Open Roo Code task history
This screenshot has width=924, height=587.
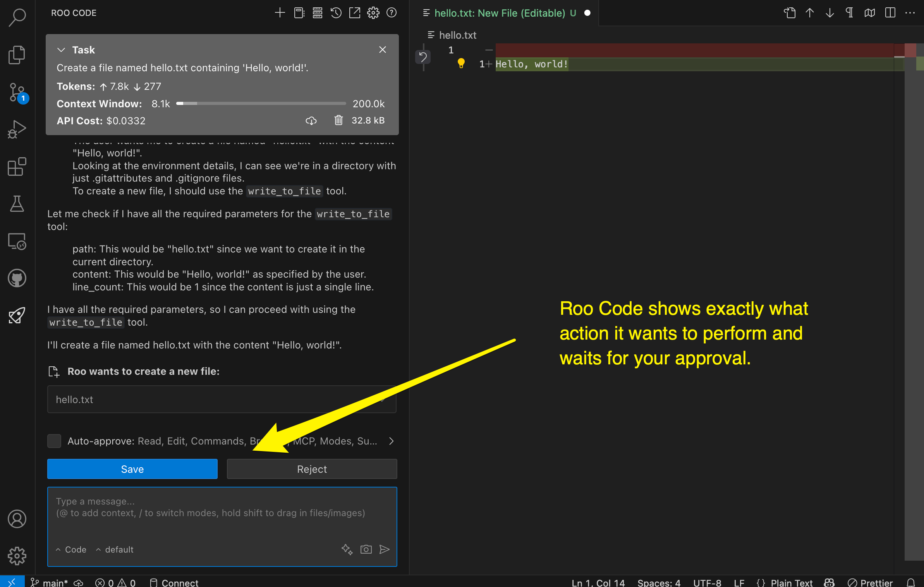coord(336,12)
